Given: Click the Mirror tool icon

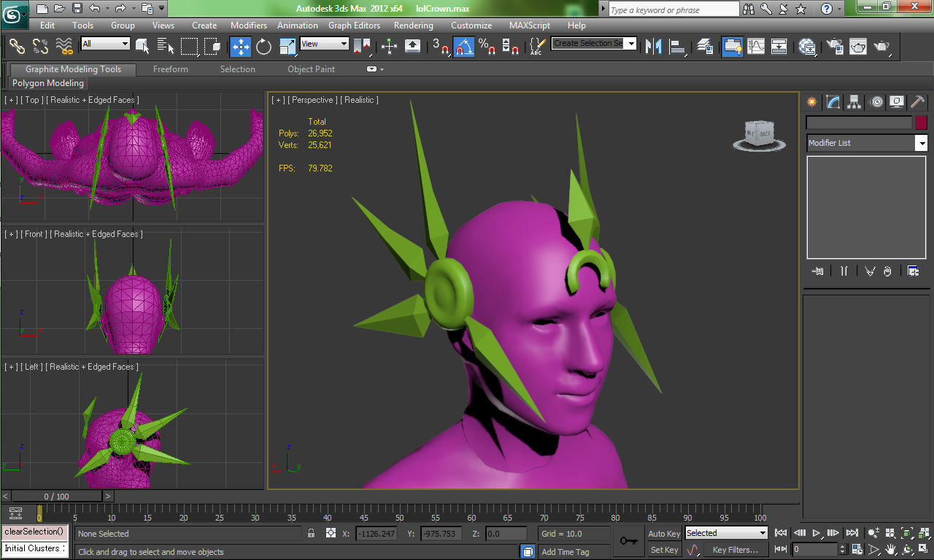Looking at the screenshot, I should [654, 46].
